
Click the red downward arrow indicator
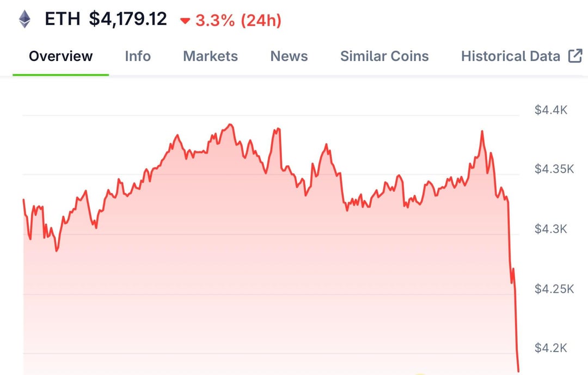tap(186, 21)
